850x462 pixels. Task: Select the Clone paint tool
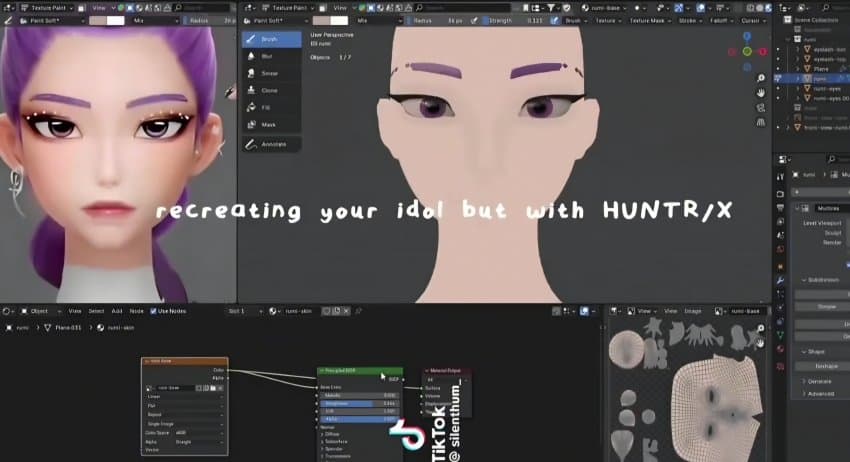[269, 91]
